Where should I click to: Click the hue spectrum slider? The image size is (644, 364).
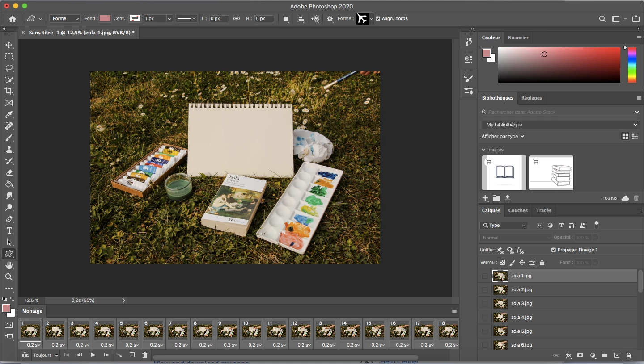632,65
